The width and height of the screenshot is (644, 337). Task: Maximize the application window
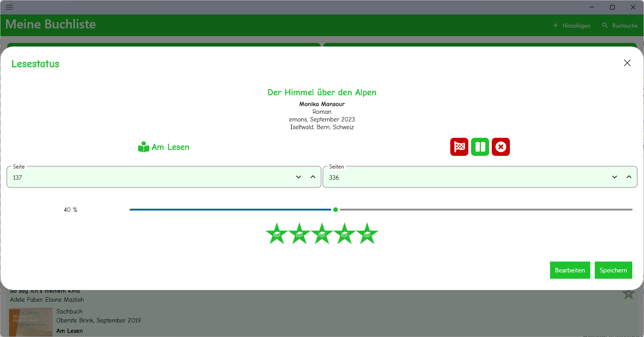click(612, 7)
